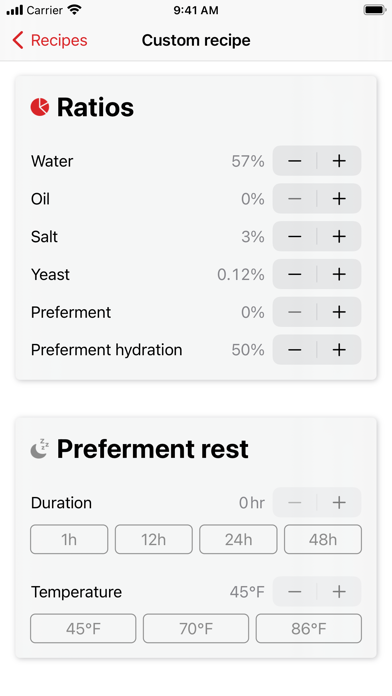Increase Yeast percentage with plus
The width and height of the screenshot is (392, 696).
point(339,274)
